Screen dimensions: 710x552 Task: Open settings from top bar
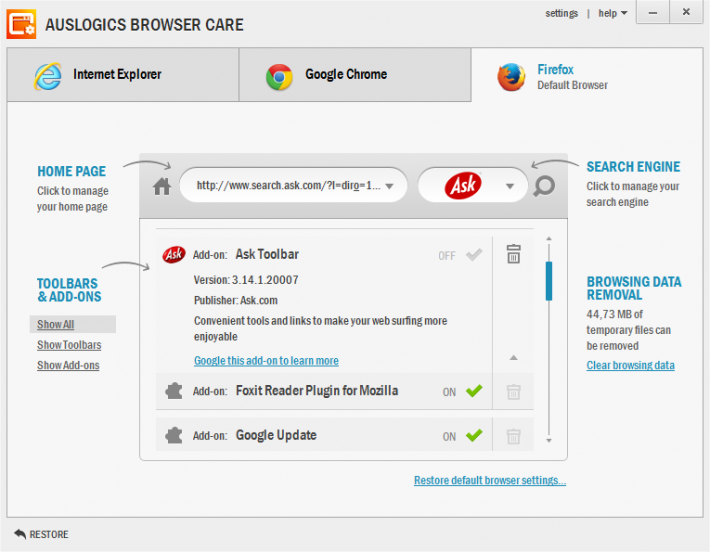tap(561, 14)
